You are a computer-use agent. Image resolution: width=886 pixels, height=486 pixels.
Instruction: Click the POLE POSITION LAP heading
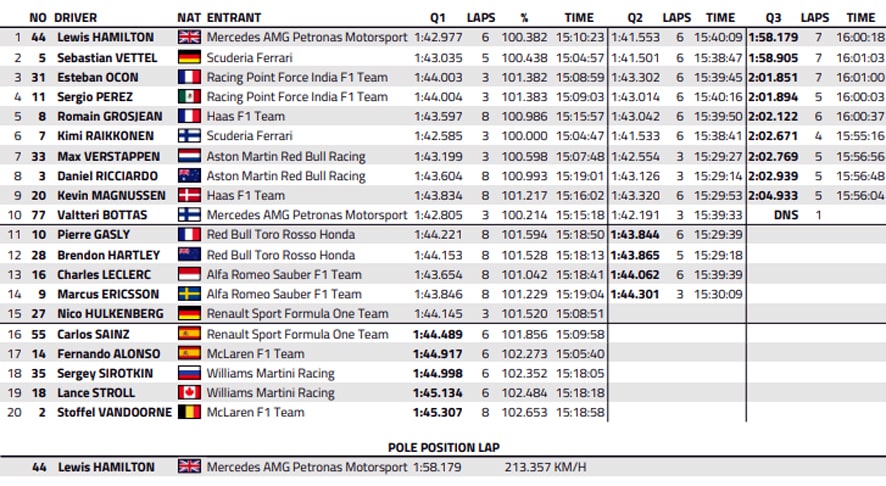(x=444, y=448)
